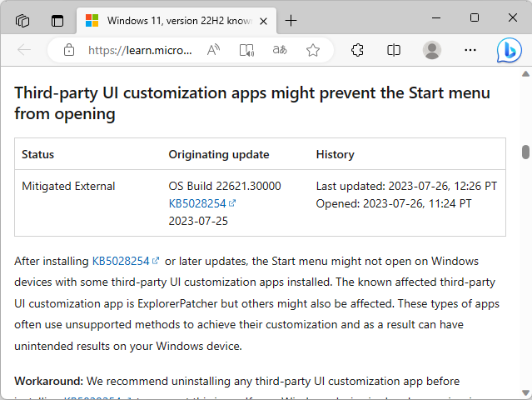Click the Originating update column header
The height and width of the screenshot is (400, 532).
point(219,154)
